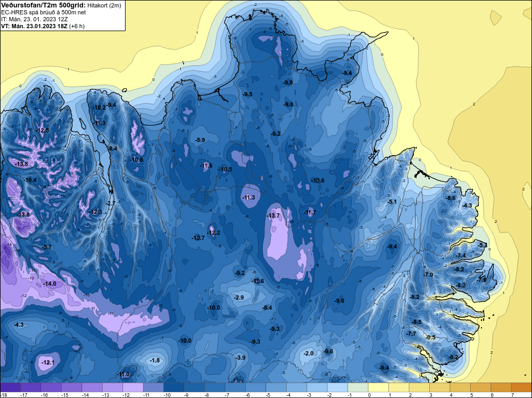Click the -10.8 temperature value
Screen dimensions: 532x398
[137, 160]
